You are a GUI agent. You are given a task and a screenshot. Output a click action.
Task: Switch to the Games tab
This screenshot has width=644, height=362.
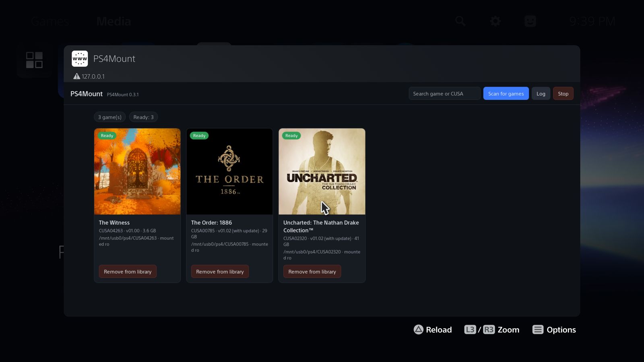(50, 21)
